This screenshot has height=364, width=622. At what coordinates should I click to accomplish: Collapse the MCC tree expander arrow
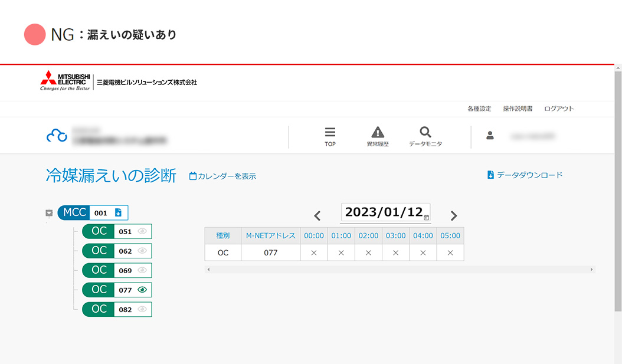click(50, 213)
